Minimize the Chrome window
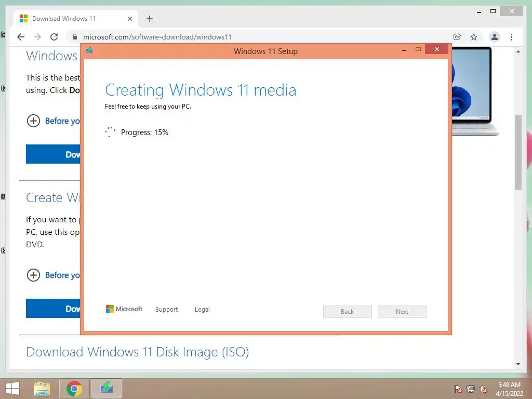 (x=478, y=11)
